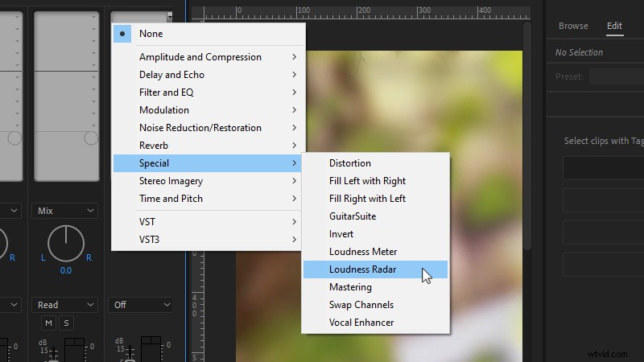Open the Off automation mode dropdown

[140, 305]
